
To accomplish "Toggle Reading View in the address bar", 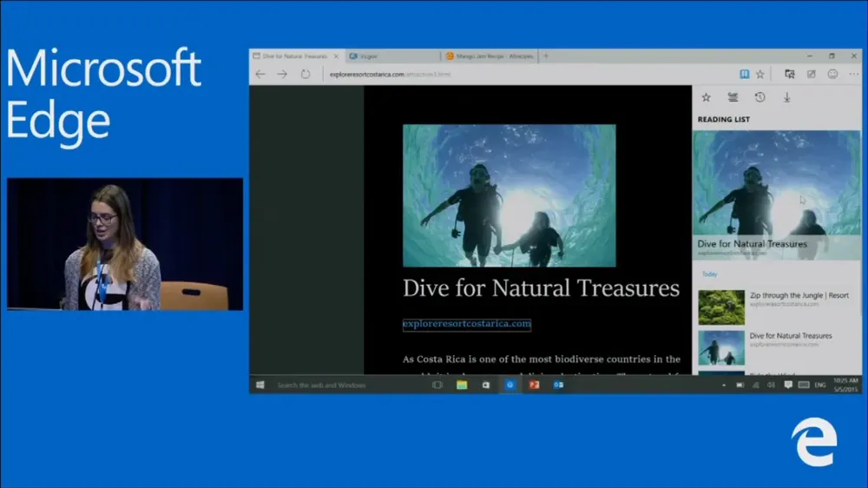I will coord(744,75).
